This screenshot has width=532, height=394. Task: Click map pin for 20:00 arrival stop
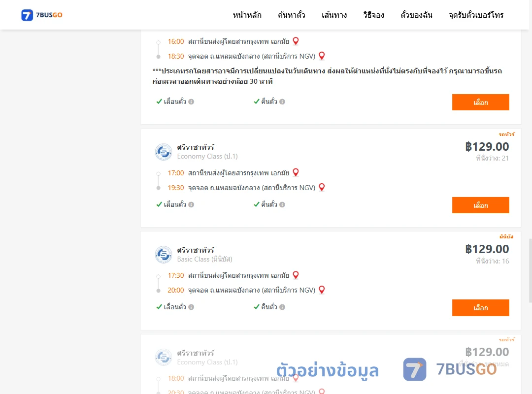pos(322,290)
